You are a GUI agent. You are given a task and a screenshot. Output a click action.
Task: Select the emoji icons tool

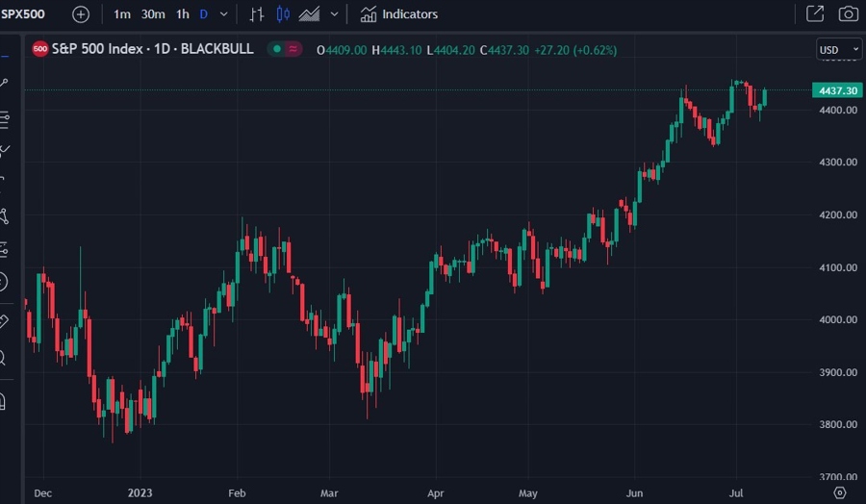click(x=3, y=282)
